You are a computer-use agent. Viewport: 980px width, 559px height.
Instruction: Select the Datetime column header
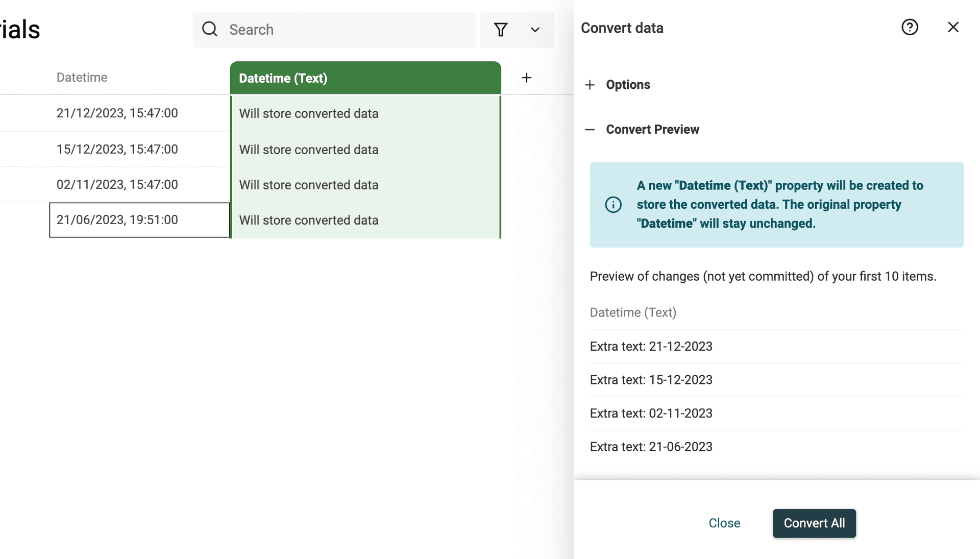pos(82,77)
